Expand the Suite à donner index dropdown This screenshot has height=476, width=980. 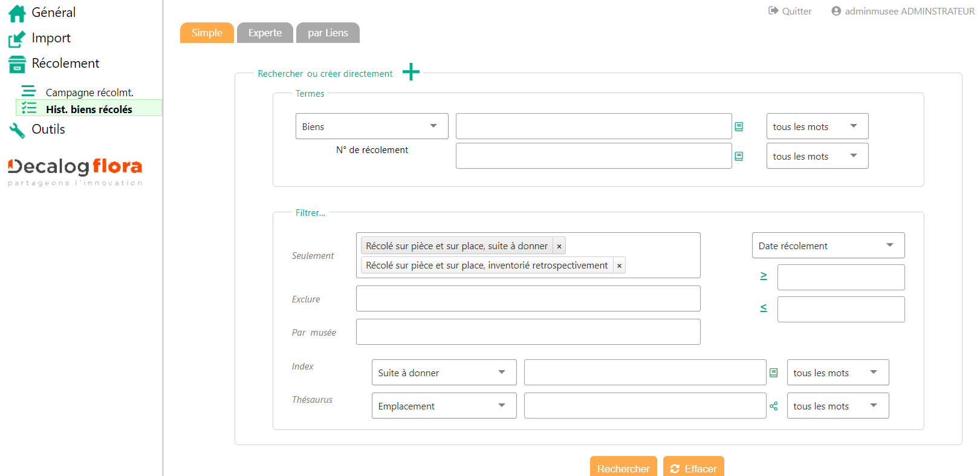coord(443,373)
